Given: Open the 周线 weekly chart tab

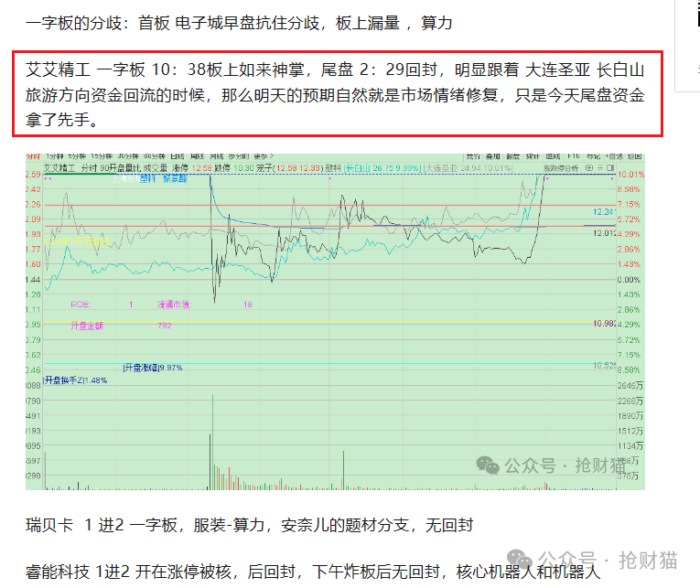Looking at the screenshot, I should pos(197,156).
